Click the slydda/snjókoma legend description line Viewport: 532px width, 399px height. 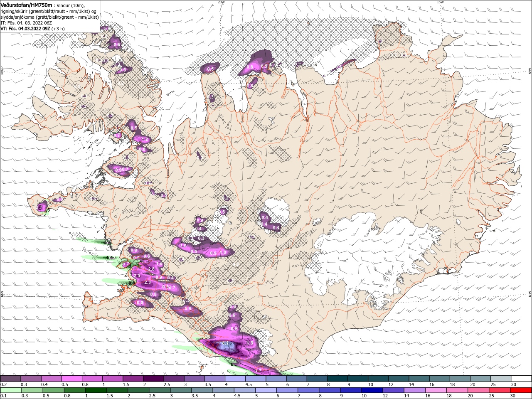coord(49,17)
